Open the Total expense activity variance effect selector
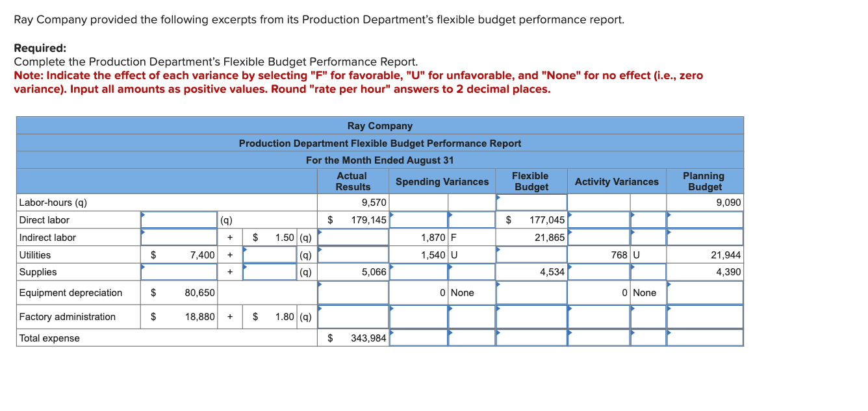 (648, 338)
